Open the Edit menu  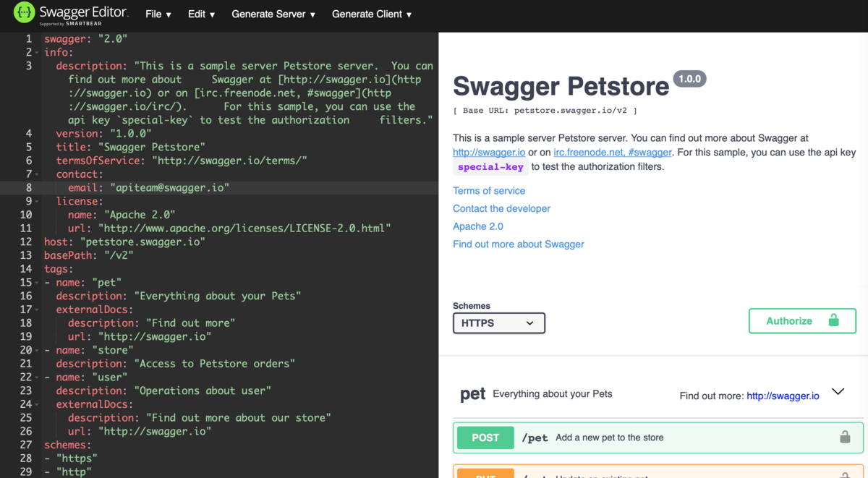coord(201,14)
